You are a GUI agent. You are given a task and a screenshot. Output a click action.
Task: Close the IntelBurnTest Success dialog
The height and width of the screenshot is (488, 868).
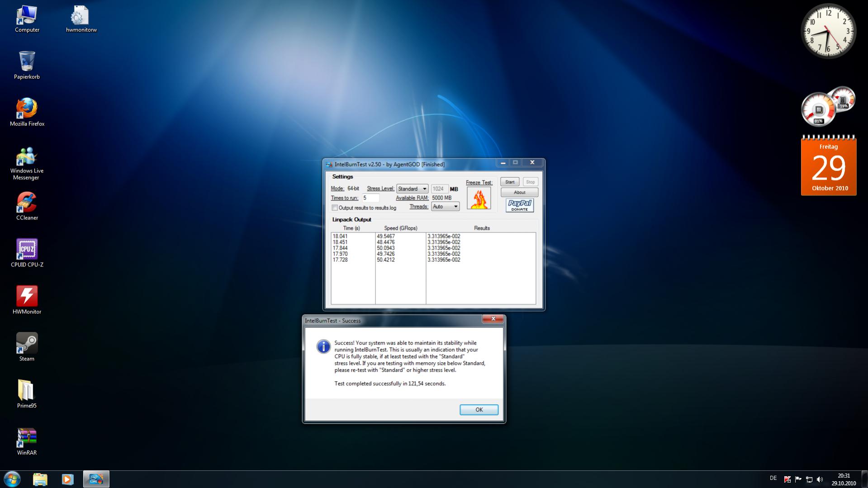coord(493,319)
